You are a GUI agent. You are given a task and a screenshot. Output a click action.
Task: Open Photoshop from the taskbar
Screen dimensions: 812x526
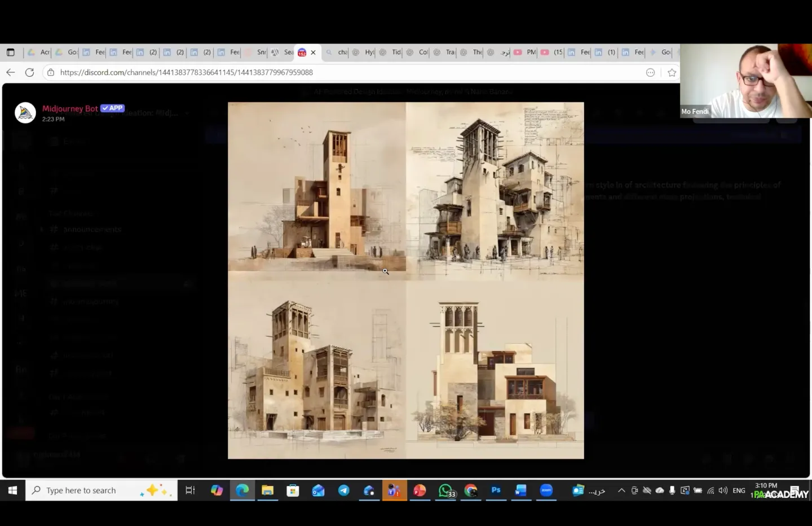coord(496,490)
